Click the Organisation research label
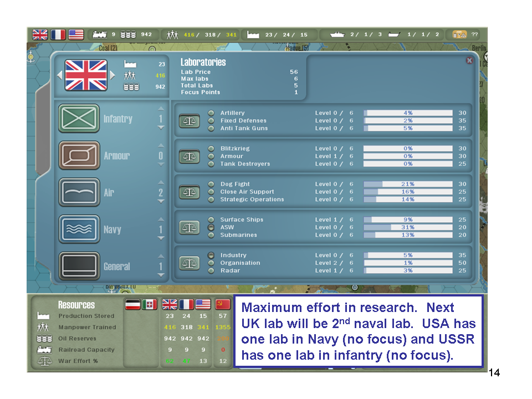This screenshot has width=532, height=399. [240, 263]
